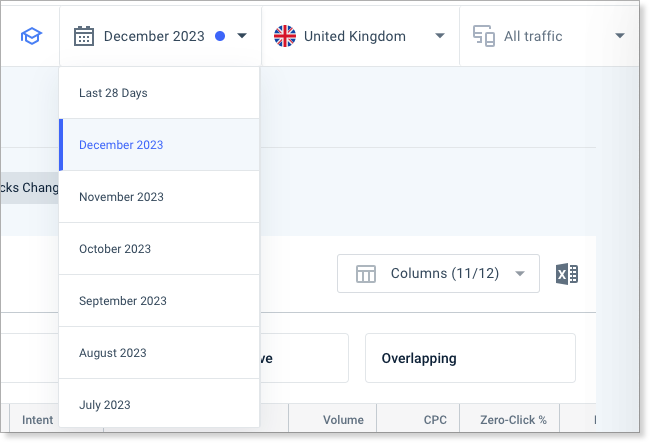The image size is (650, 443).
Task: Collapse the December 2023 date dropdown arrow
Action: (x=242, y=36)
